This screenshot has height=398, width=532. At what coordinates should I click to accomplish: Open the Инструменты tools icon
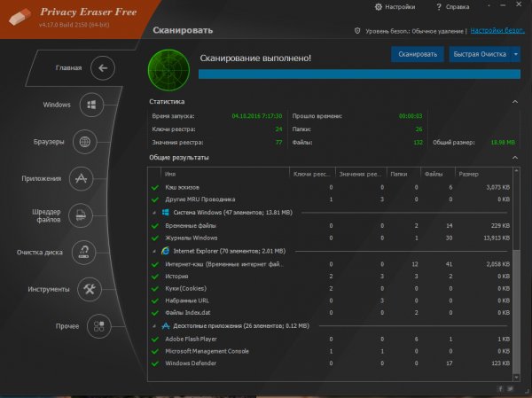[90, 289]
